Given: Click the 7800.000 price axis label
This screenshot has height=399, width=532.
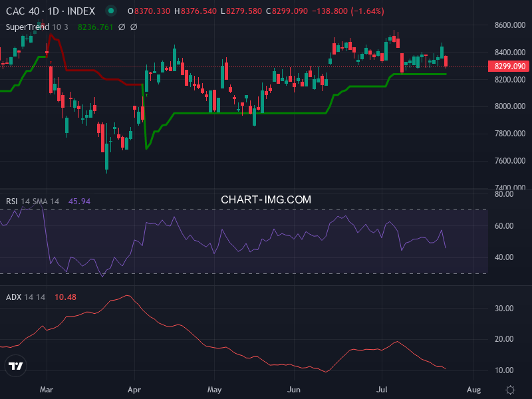Looking at the screenshot, I should [x=509, y=134].
